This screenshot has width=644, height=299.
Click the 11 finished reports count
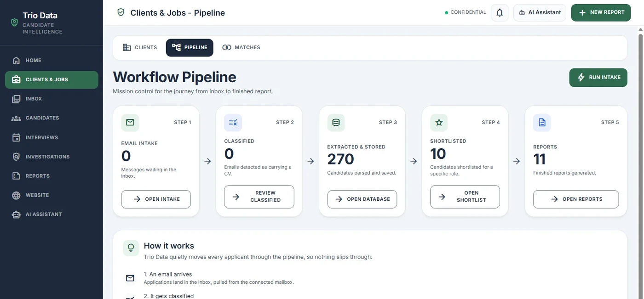(x=540, y=159)
